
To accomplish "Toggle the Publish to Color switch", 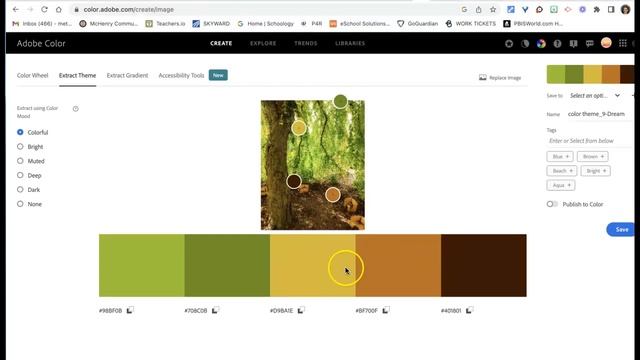I will [552, 204].
